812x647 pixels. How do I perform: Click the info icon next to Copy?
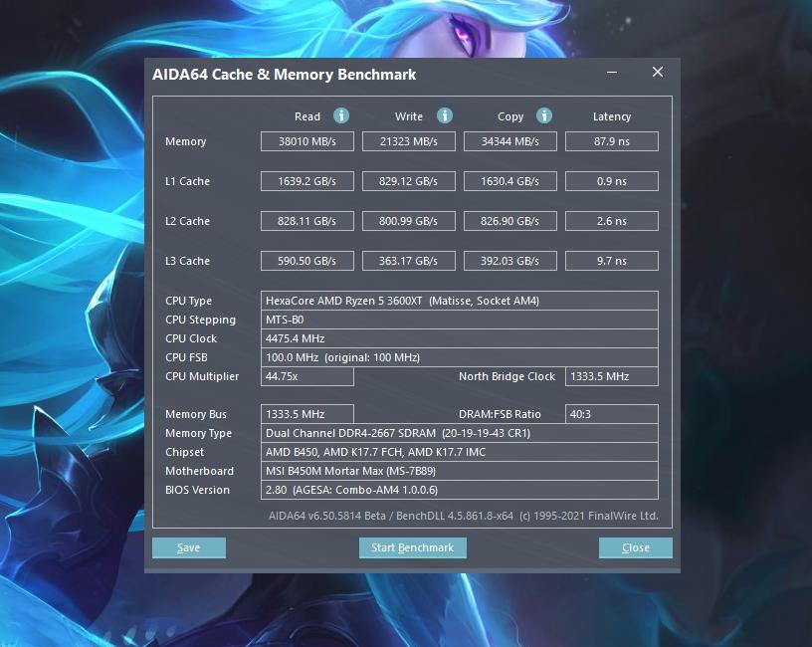[x=544, y=115]
